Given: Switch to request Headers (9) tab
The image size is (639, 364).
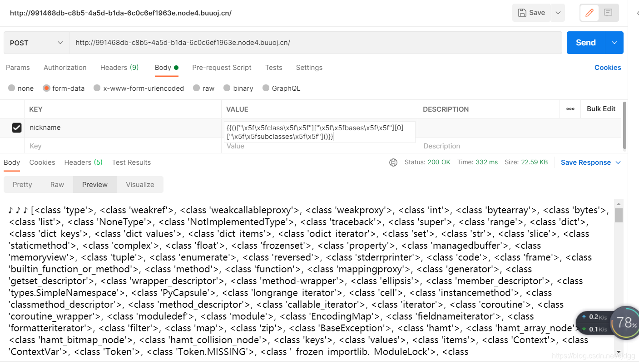Looking at the screenshot, I should click(x=119, y=68).
